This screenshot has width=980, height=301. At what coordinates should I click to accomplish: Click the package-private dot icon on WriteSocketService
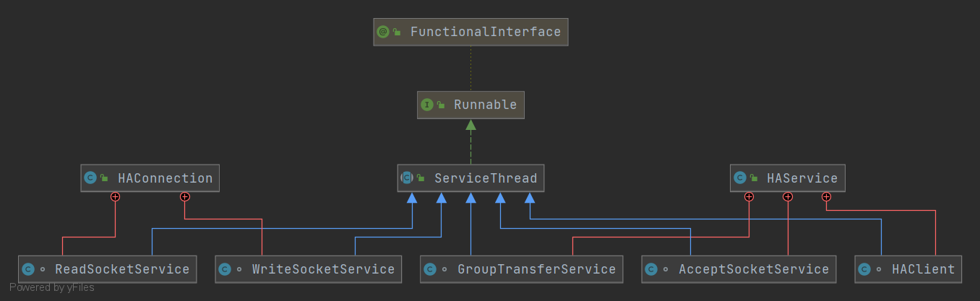(240, 270)
